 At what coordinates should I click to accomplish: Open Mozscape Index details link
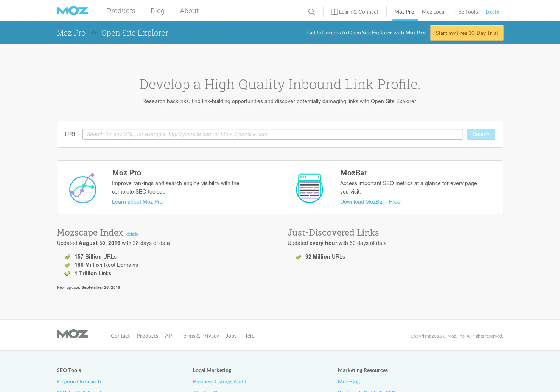point(132,234)
